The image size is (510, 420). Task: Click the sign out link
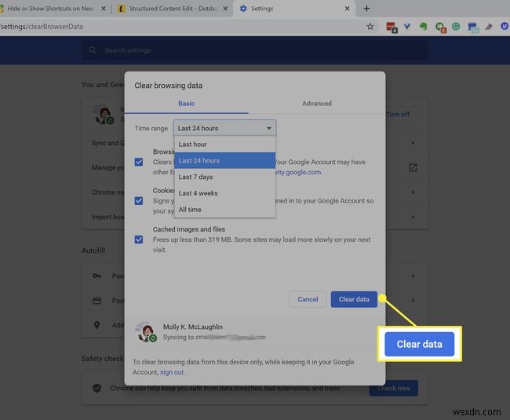click(x=172, y=372)
